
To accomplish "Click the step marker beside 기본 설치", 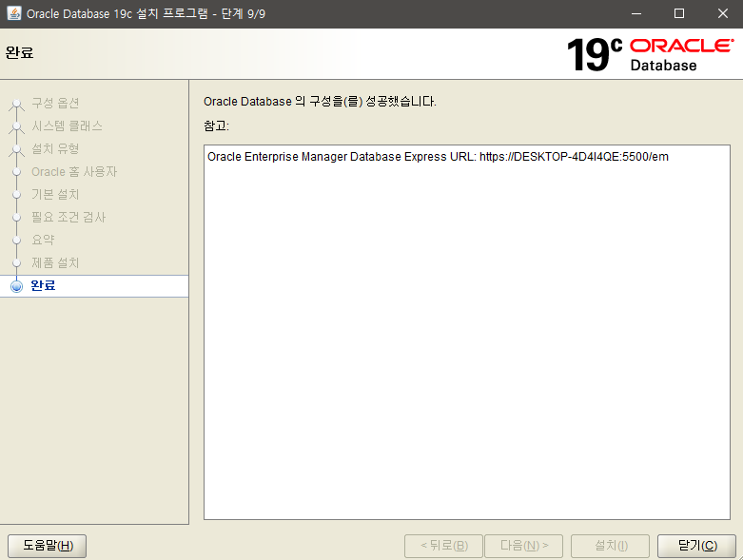I will [x=16, y=195].
